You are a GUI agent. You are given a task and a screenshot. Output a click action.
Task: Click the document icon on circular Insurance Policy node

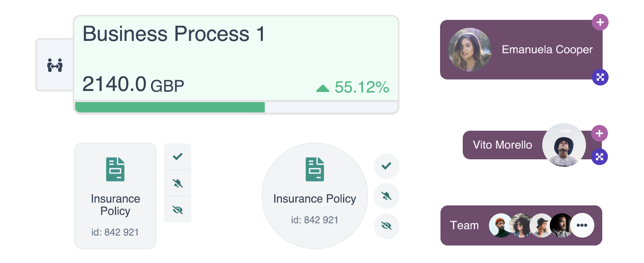point(314,169)
